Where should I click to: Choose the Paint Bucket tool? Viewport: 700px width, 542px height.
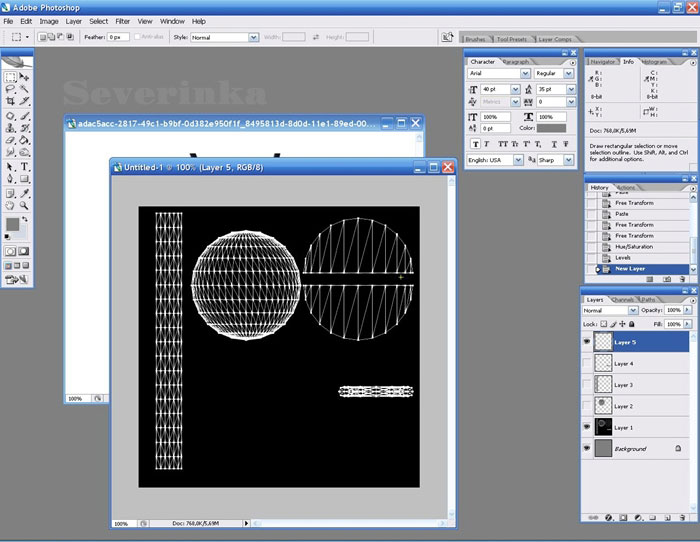click(x=24, y=141)
